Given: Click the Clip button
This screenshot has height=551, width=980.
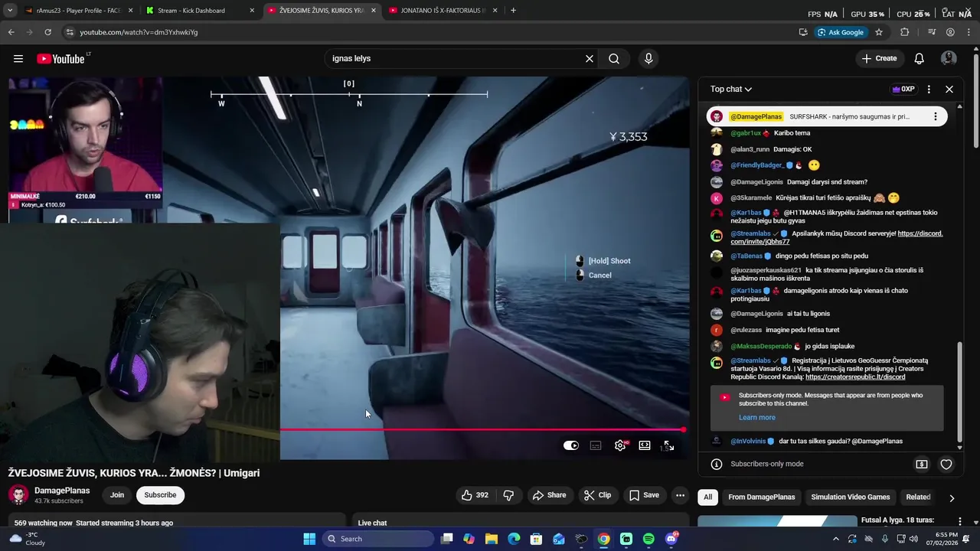Looking at the screenshot, I should pos(597,495).
